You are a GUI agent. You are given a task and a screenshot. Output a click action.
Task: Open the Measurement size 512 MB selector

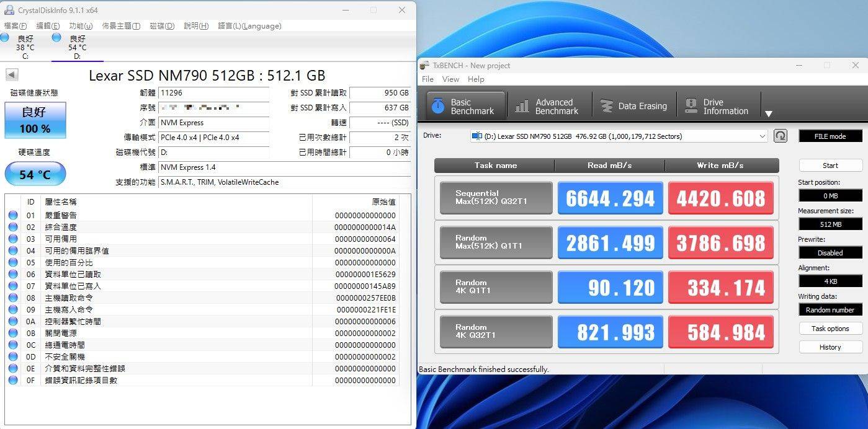pyautogui.click(x=830, y=224)
